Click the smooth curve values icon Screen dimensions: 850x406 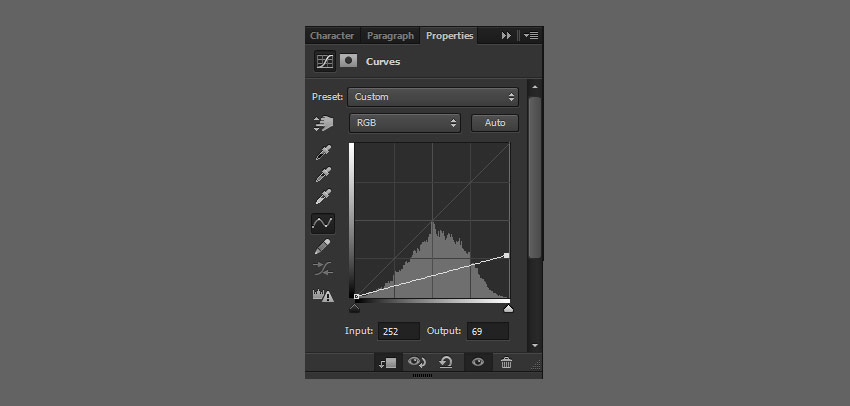(x=323, y=269)
